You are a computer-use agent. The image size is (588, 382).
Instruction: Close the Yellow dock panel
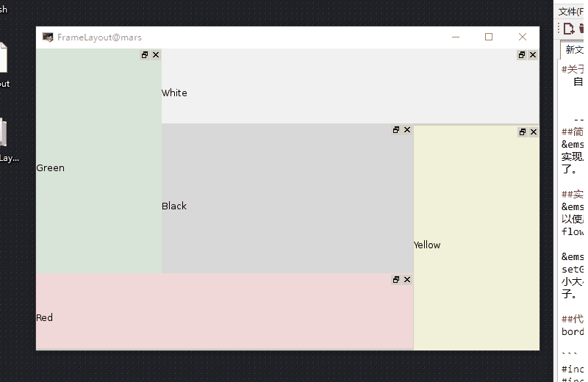click(x=534, y=132)
